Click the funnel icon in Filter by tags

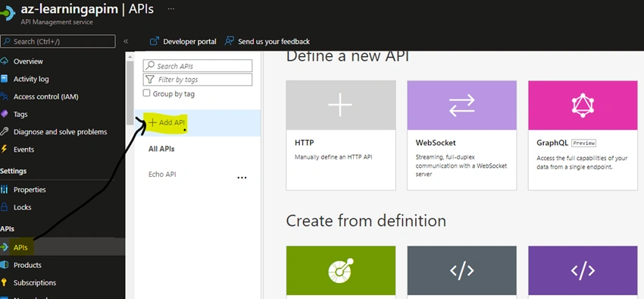click(150, 80)
